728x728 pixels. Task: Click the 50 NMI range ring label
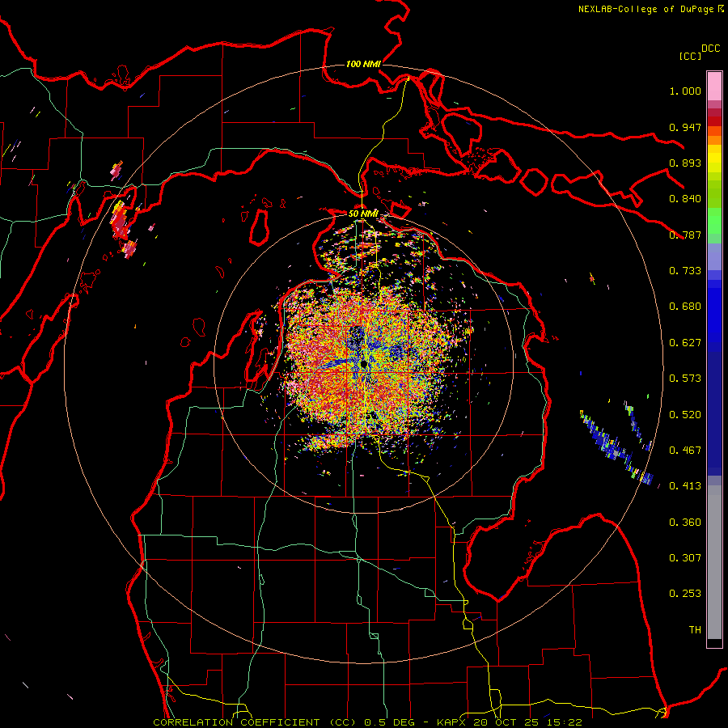(363, 214)
